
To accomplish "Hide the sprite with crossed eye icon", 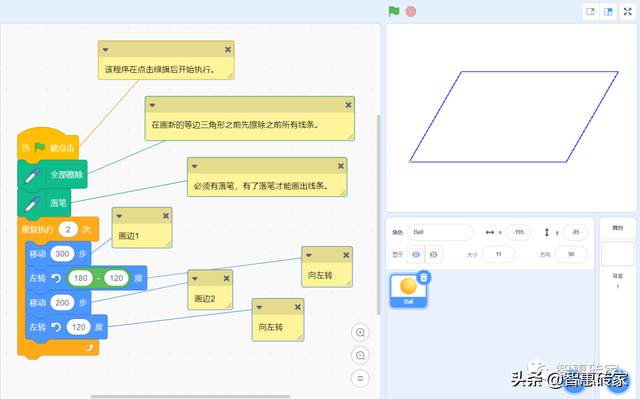I will click(x=433, y=254).
